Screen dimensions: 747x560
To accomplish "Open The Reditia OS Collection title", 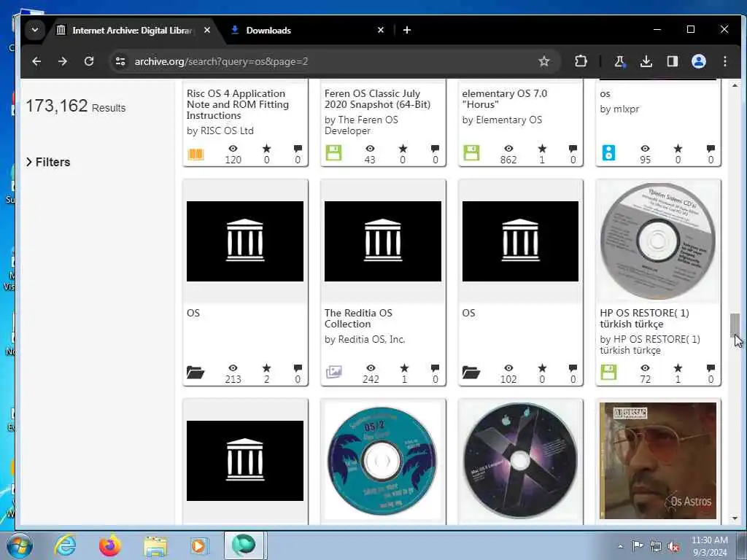I will [358, 318].
